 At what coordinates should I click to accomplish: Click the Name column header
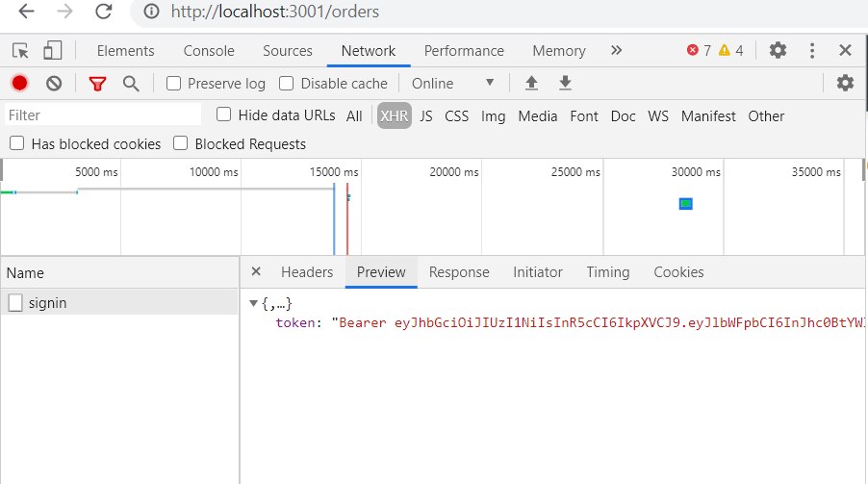point(119,272)
